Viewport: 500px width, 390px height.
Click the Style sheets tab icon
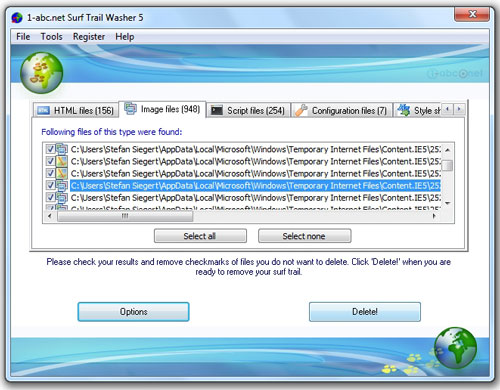point(404,110)
